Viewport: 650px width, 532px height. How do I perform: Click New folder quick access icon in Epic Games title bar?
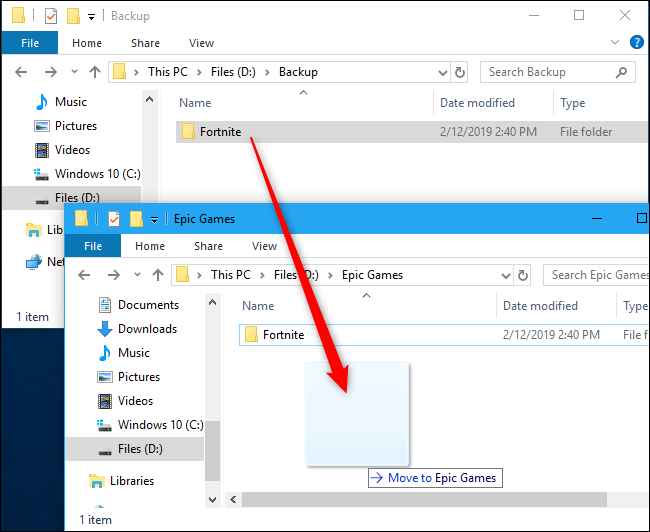click(136, 219)
